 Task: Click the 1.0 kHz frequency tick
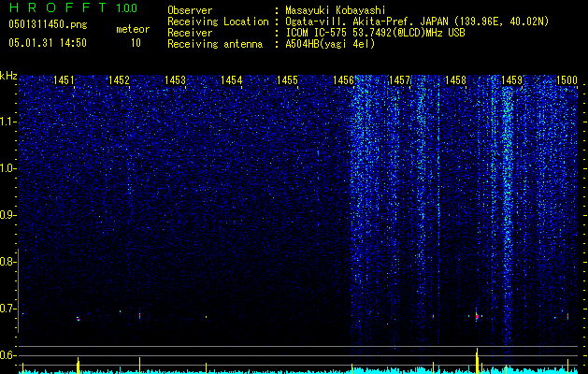point(8,168)
